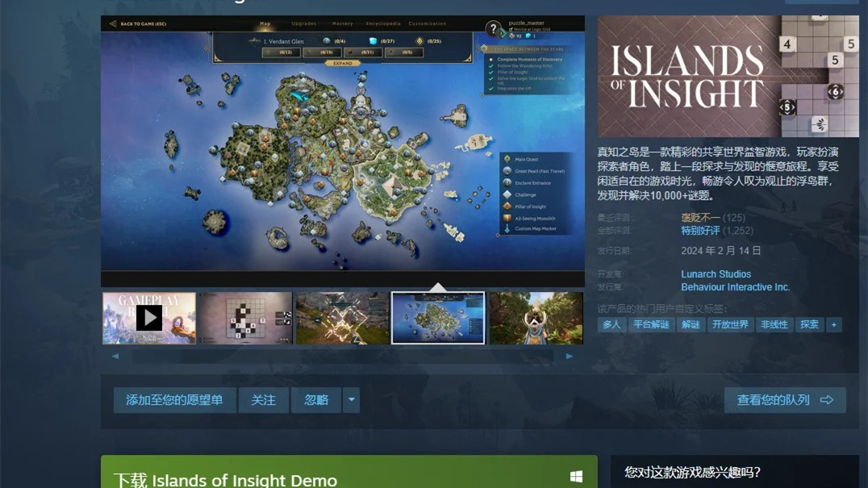Open the masked character screenshot thumbnail
Screen dimensions: 868x488
536,318
